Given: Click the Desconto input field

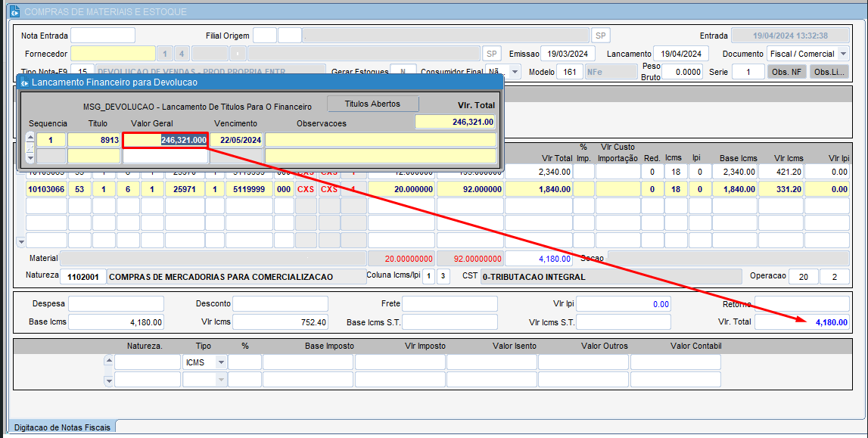Looking at the screenshot, I should coord(280,303).
